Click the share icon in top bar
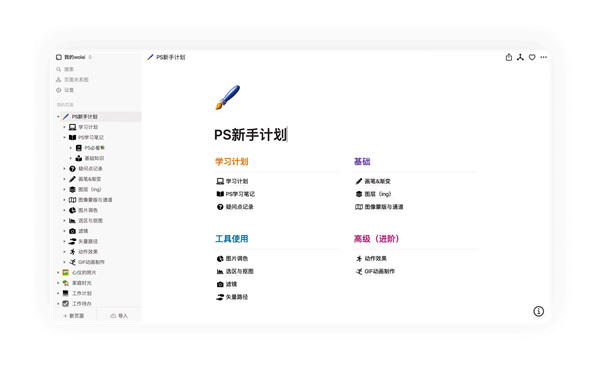Screen dimensions: 600x373 point(509,57)
